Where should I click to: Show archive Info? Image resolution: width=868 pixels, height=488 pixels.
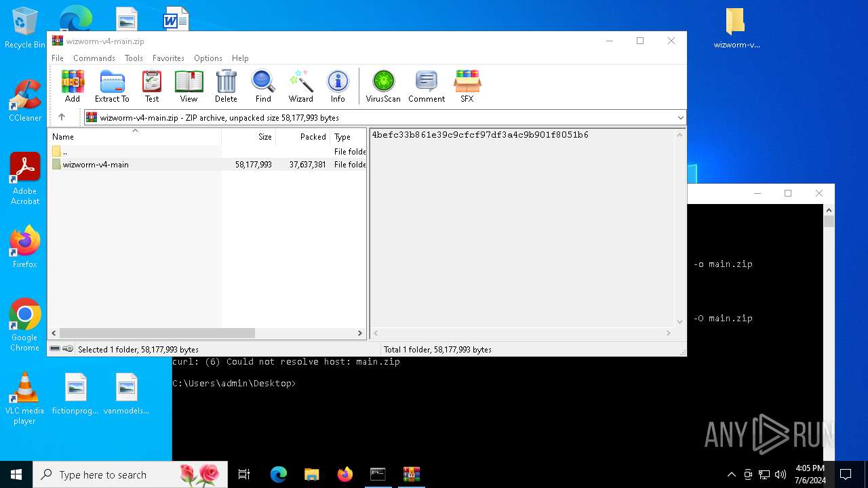coord(338,86)
